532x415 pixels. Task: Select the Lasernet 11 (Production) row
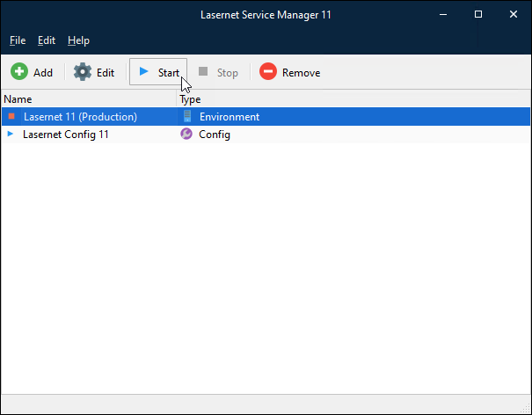click(266, 117)
